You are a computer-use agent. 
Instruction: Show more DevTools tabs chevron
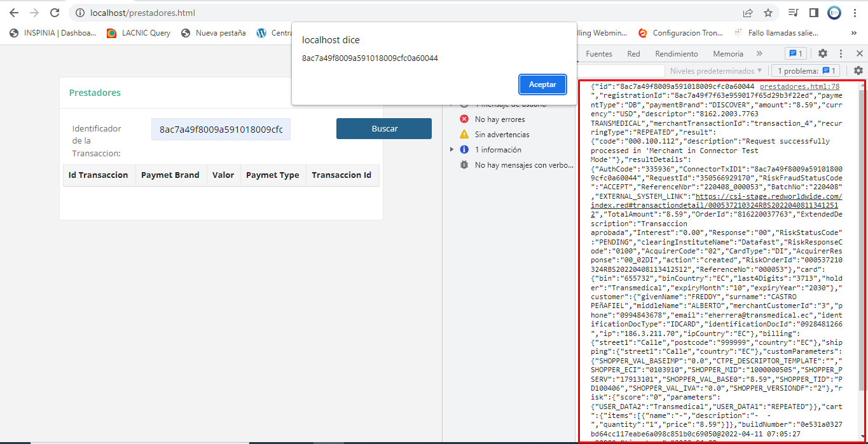click(x=759, y=54)
